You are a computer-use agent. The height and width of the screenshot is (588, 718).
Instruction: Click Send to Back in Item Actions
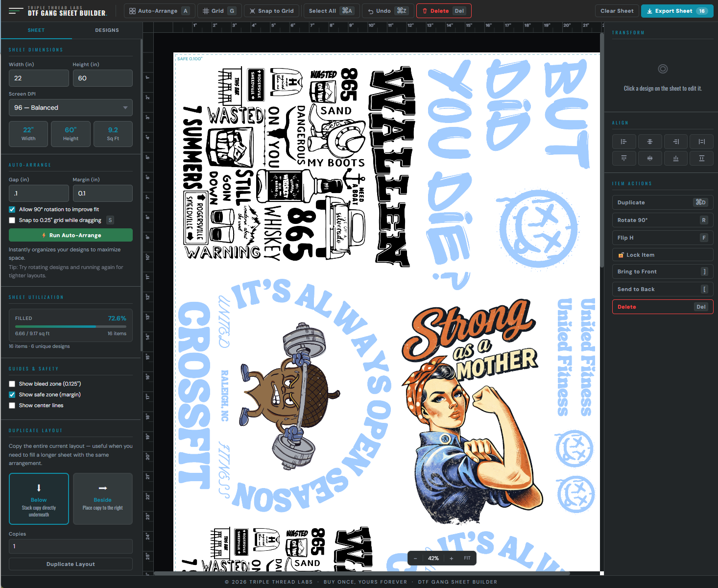tap(663, 289)
